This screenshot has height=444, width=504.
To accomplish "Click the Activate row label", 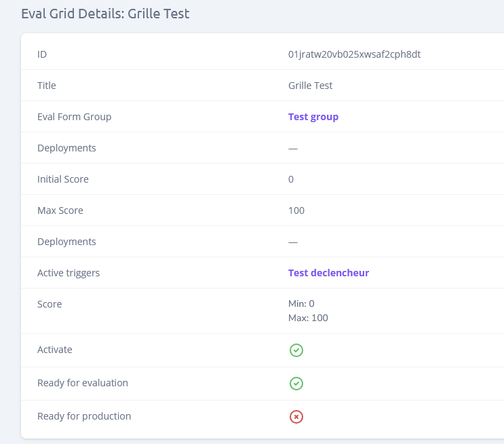I will (x=55, y=350).
